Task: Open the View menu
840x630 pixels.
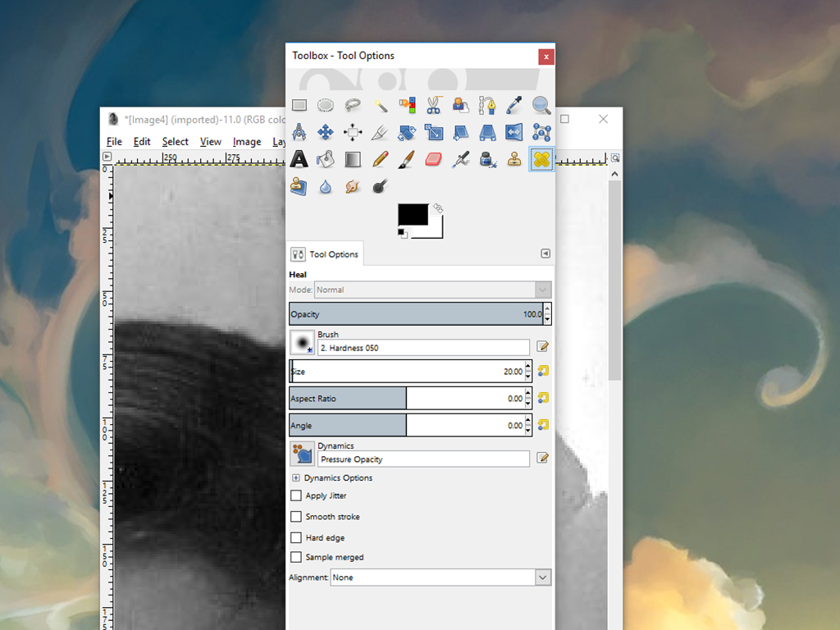Action: coord(211,142)
